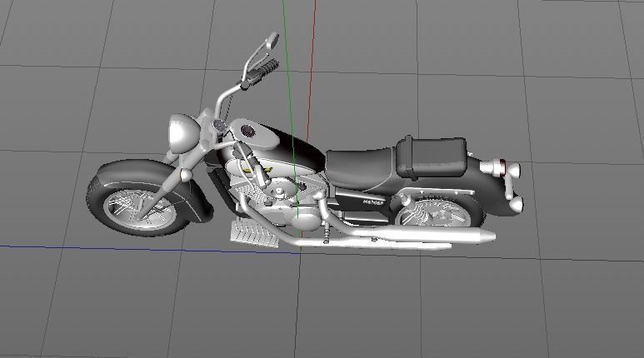The height and width of the screenshot is (358, 644).
Task: Pick the speedometer gauge near the handlebars
Action: (x=219, y=125)
